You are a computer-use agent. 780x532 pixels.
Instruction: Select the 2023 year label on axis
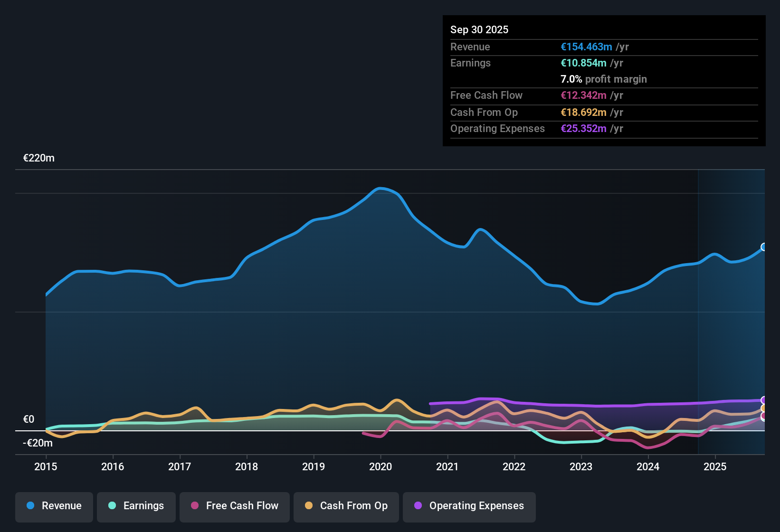(581, 467)
